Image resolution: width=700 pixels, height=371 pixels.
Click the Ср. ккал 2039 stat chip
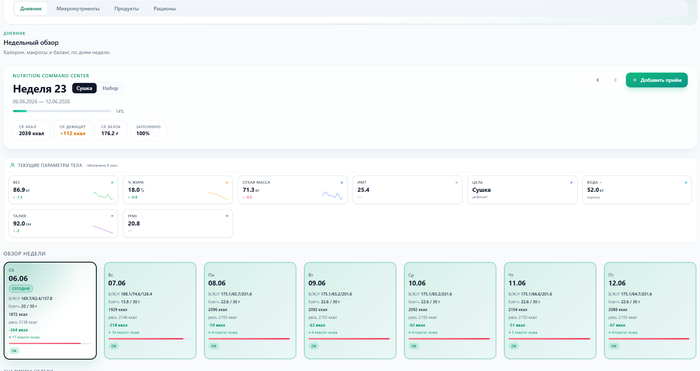coord(32,130)
